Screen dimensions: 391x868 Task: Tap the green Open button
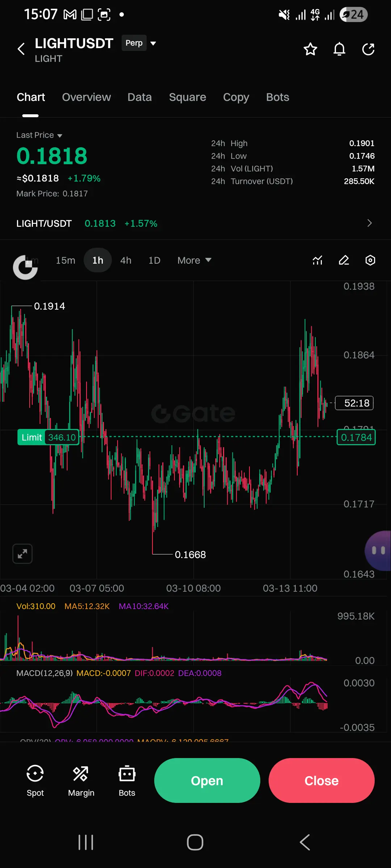pyautogui.click(x=207, y=780)
